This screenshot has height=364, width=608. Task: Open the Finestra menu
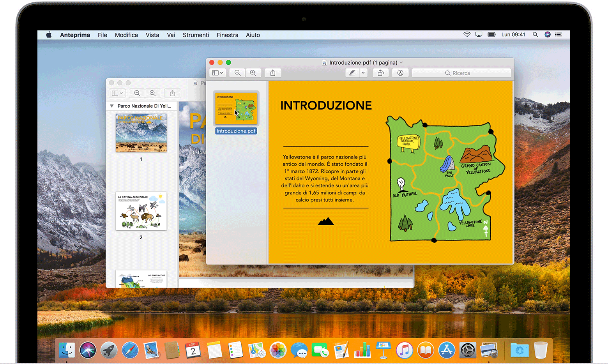tap(227, 35)
